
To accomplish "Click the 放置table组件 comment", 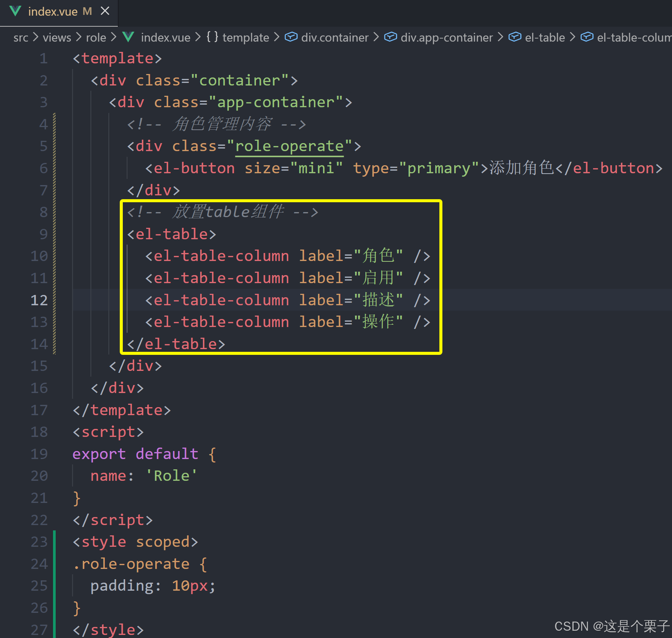I will point(222,212).
